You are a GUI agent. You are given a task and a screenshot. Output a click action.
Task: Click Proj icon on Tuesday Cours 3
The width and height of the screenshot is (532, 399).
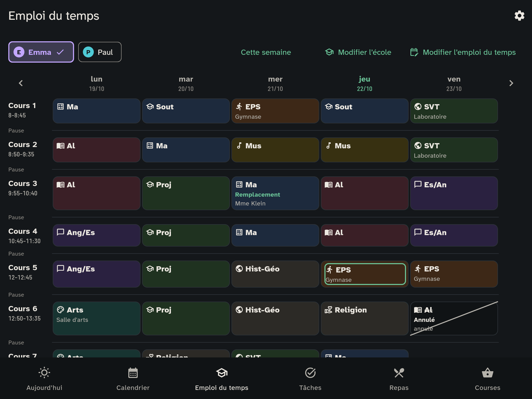(150, 185)
